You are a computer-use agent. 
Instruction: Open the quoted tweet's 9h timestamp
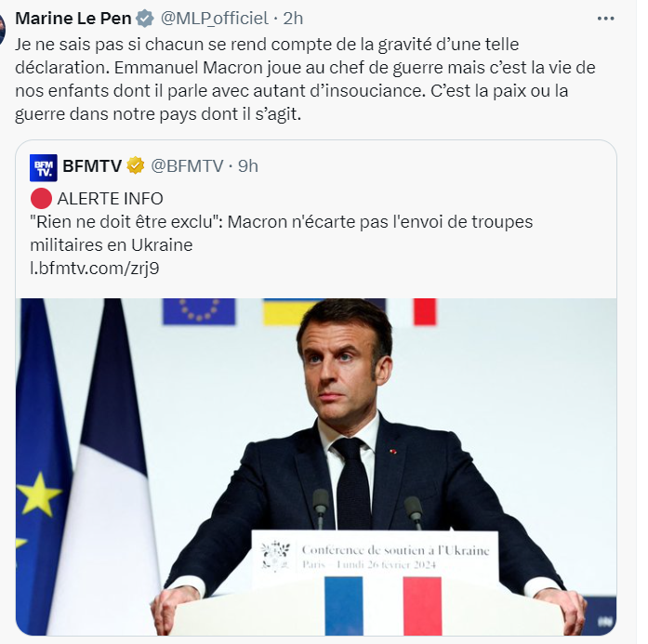click(248, 166)
